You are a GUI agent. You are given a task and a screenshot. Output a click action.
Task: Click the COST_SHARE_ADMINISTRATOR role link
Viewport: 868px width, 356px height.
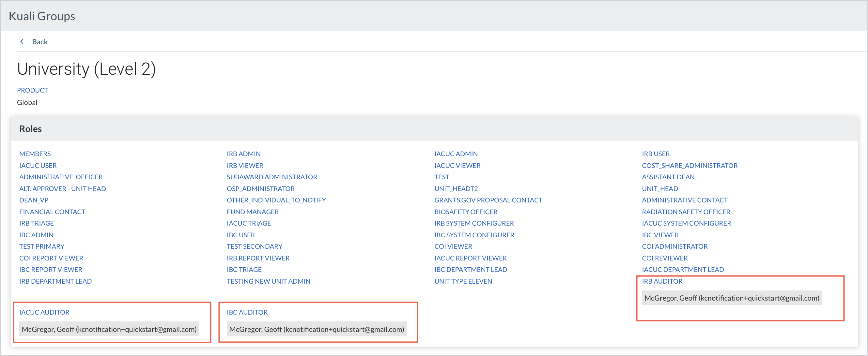point(690,166)
